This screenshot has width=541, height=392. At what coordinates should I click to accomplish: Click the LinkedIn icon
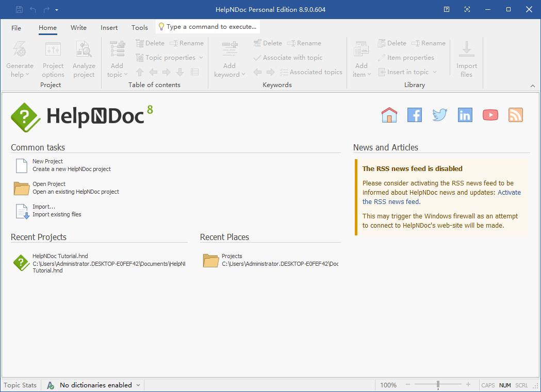point(465,115)
